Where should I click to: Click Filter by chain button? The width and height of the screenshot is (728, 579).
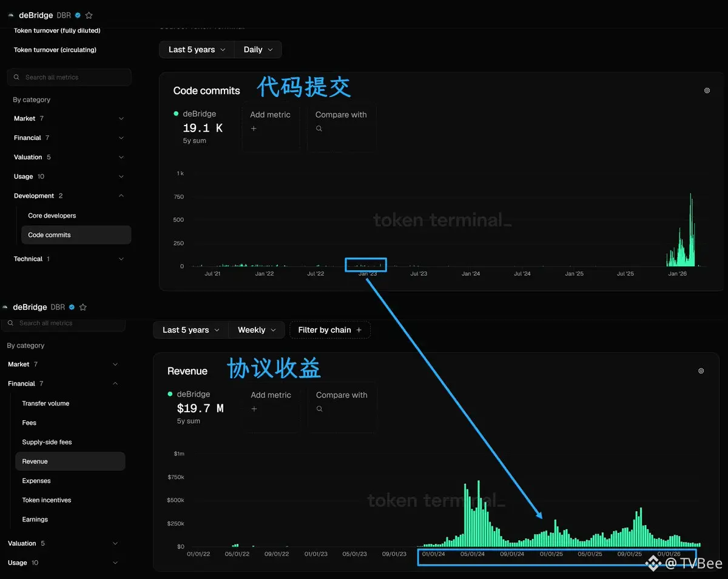(x=330, y=330)
